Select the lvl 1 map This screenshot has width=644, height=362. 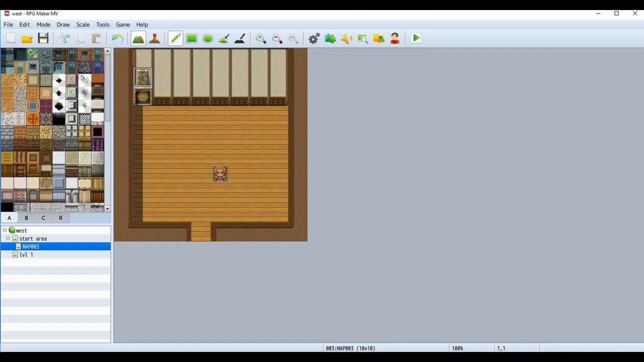click(x=26, y=255)
